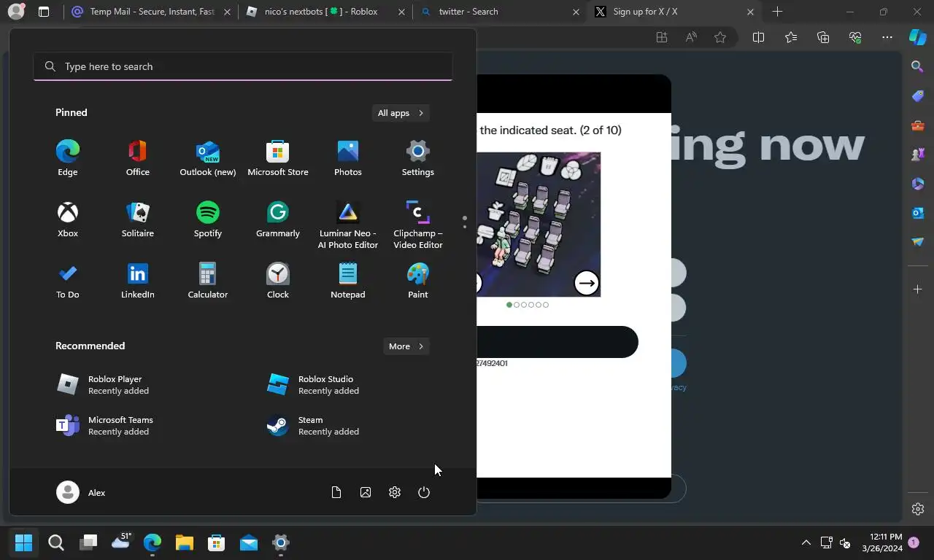Viewport: 934px width, 560px height.
Task: Open Microsoft Store pinned app
Action: click(278, 158)
